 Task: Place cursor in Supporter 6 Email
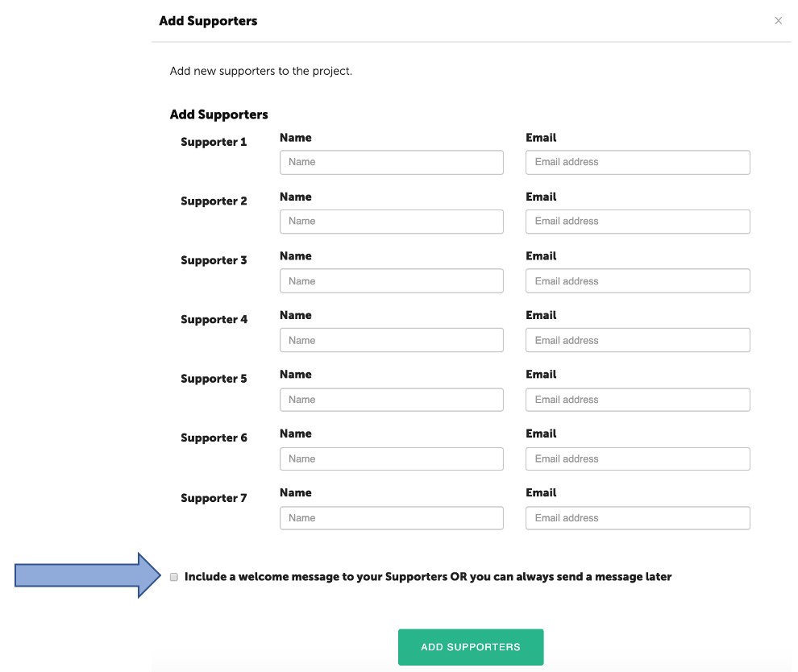pos(638,458)
